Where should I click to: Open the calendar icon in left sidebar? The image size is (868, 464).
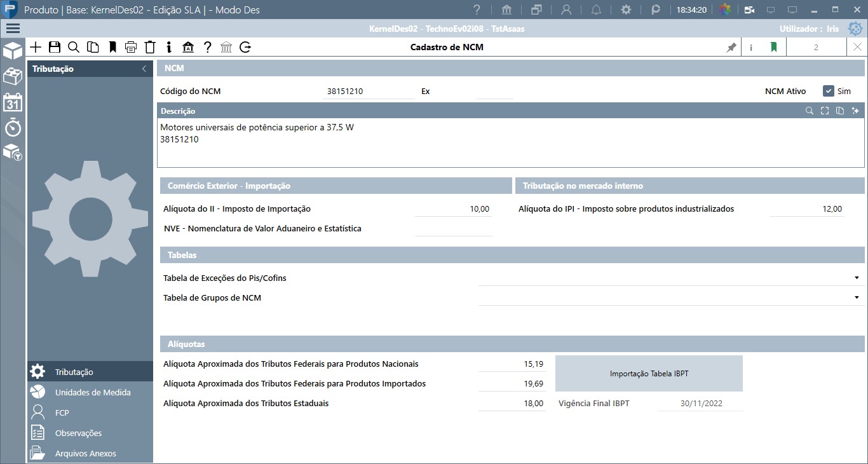[13, 102]
